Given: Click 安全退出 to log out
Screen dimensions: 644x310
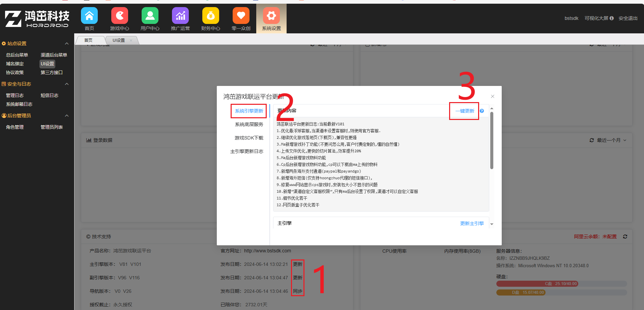Looking at the screenshot, I should pos(628,18).
